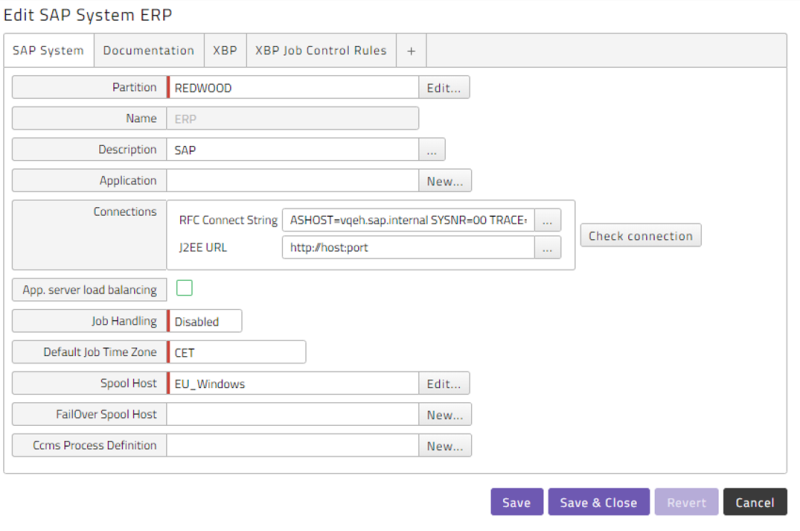The image size is (800, 531).
Task: Click the Save button
Action: (517, 502)
